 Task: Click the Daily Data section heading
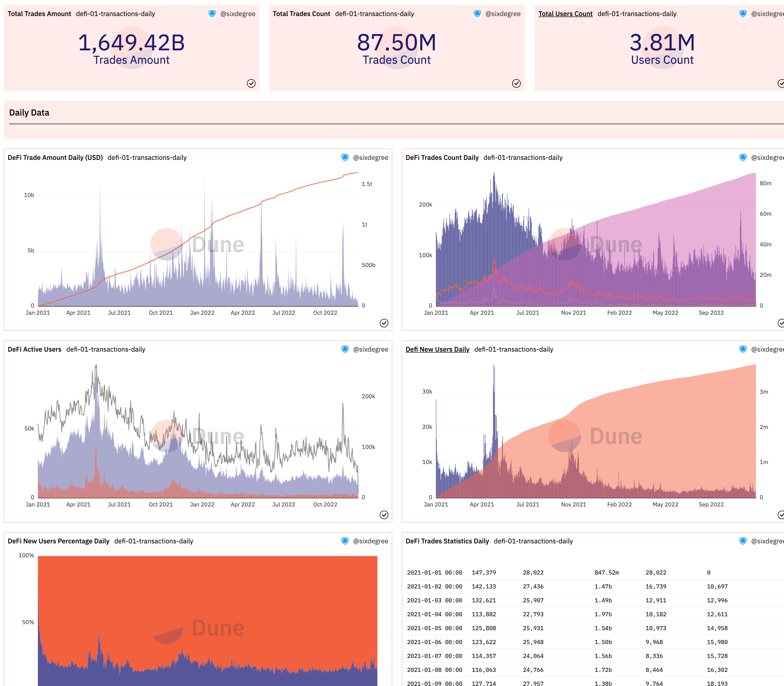tap(29, 113)
